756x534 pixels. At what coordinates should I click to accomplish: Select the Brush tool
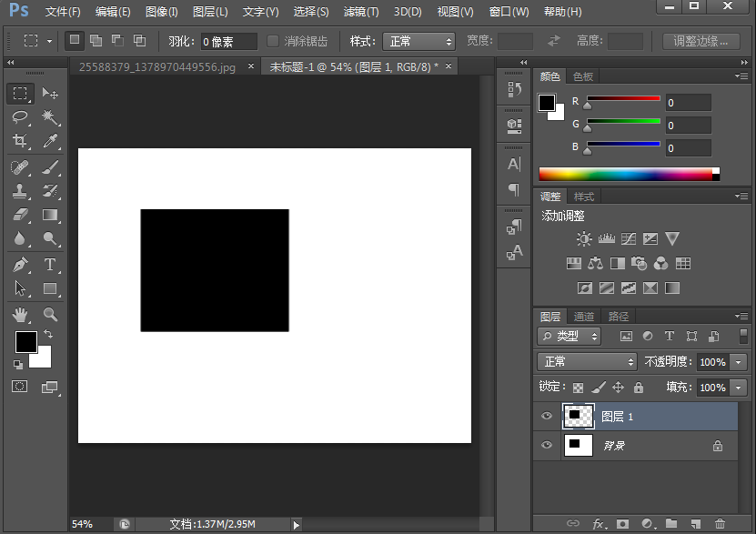[50, 167]
